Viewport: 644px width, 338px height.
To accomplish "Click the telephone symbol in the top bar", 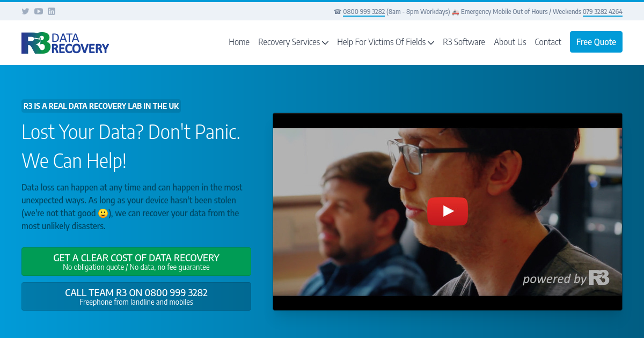I will click(337, 12).
